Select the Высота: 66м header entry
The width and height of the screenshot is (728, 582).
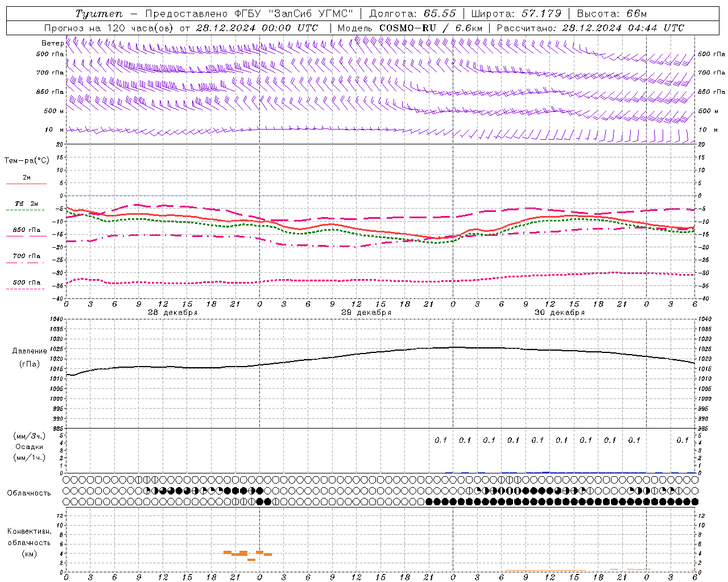pyautogui.click(x=612, y=14)
